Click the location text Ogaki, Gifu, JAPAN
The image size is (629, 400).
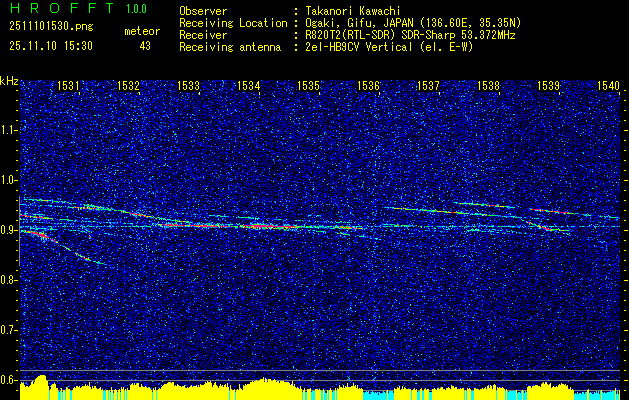point(359,23)
